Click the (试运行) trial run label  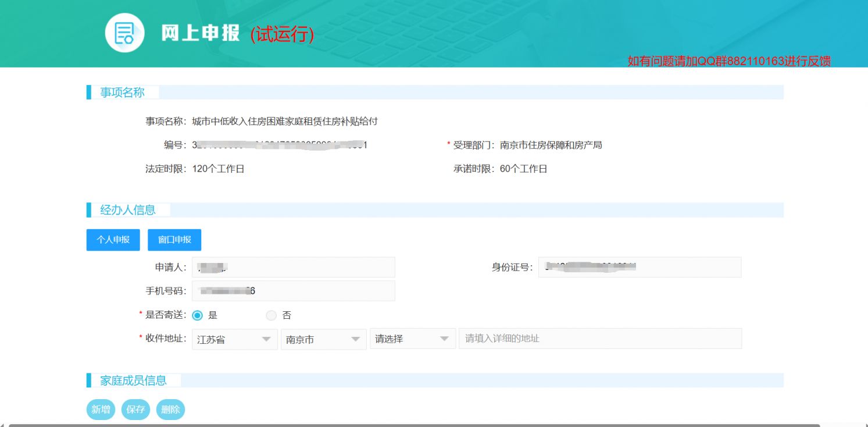[x=283, y=35]
